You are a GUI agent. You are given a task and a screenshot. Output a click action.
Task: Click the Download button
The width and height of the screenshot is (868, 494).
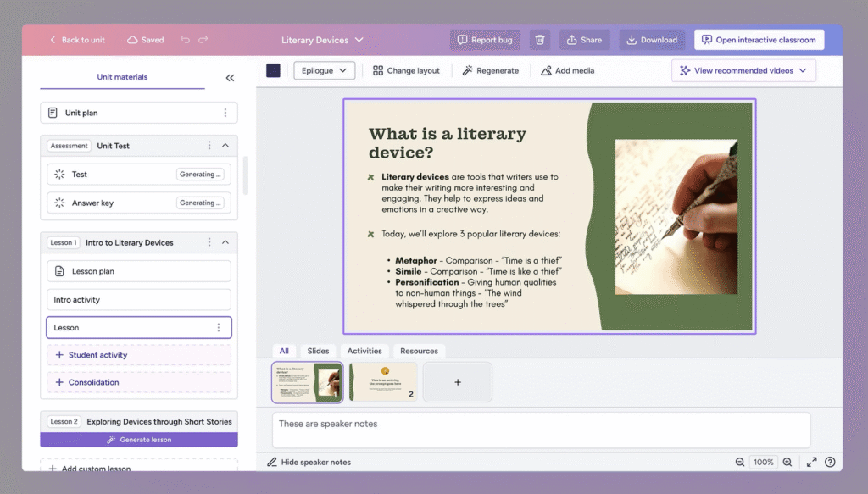652,40
